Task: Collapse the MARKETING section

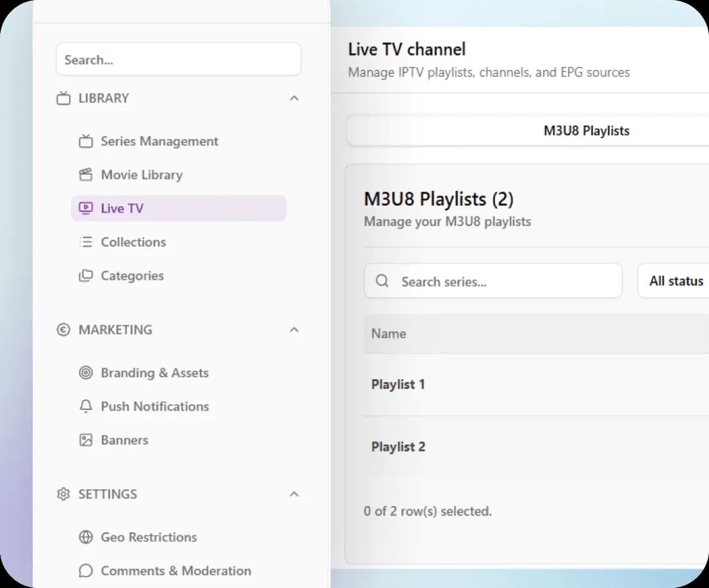Action: 294,329
